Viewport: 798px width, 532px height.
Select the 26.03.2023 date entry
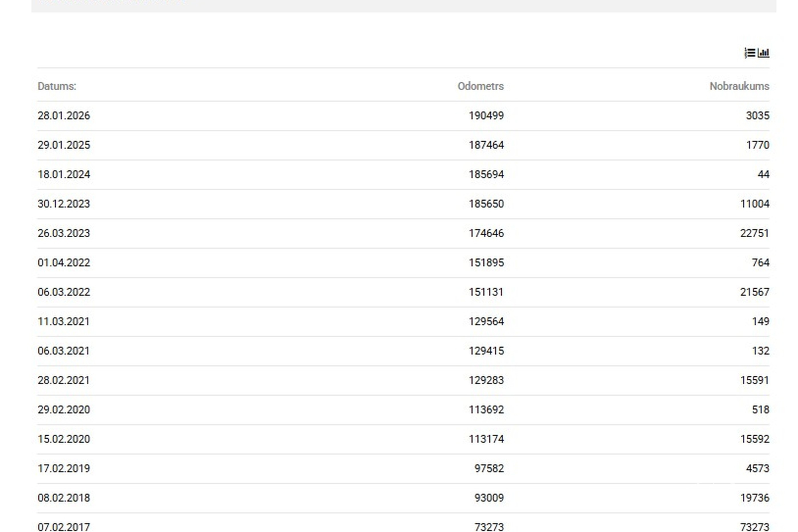pos(64,233)
